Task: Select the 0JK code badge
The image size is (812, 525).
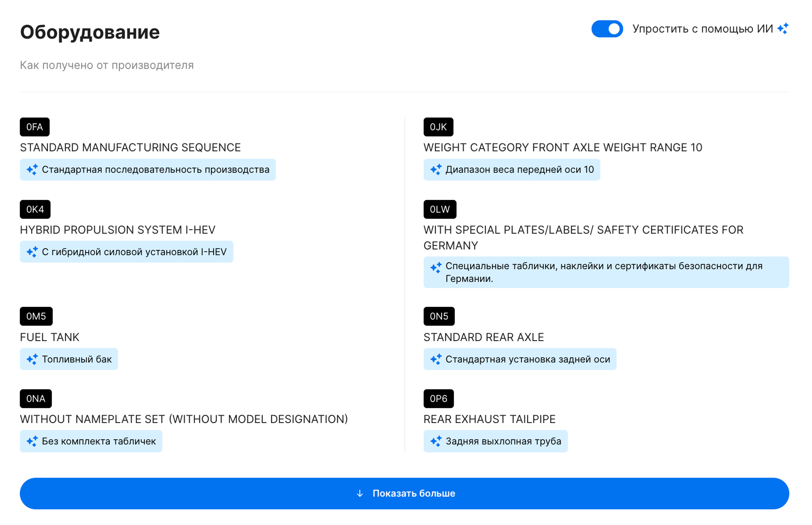Action: click(x=438, y=127)
